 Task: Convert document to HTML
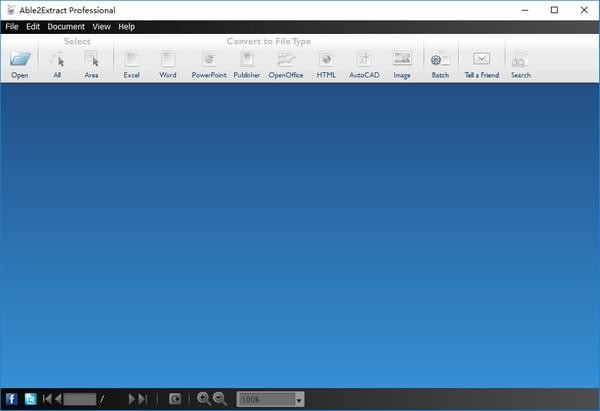click(326, 61)
